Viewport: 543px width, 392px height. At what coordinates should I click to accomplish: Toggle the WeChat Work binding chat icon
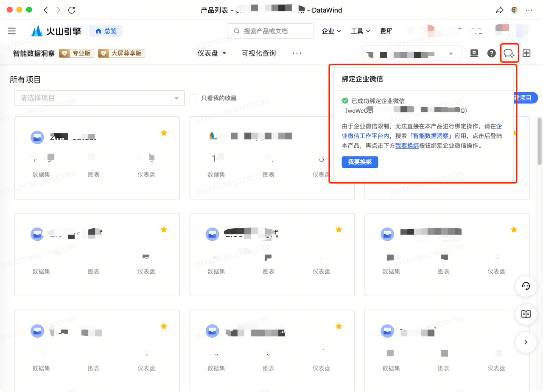pyautogui.click(x=509, y=53)
